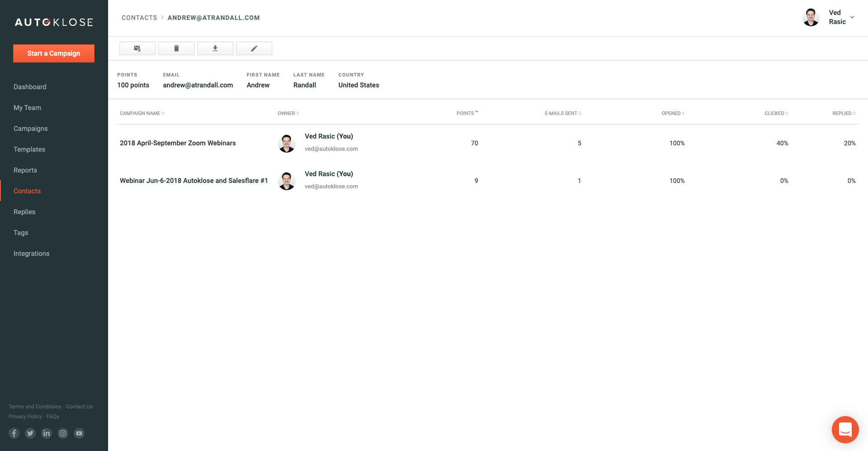Sort by E-mails Sent column
The image size is (868, 451).
click(x=563, y=113)
